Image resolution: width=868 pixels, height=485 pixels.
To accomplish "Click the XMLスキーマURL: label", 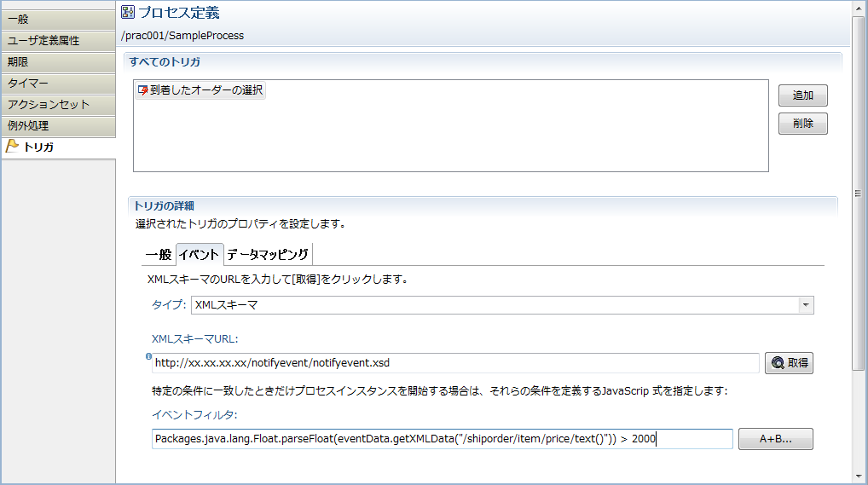I will click(x=195, y=339).
